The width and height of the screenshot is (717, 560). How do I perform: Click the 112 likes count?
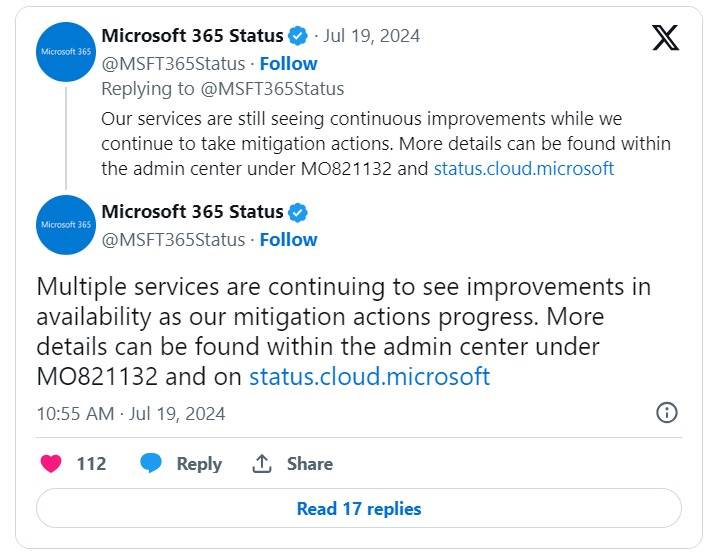pos(91,464)
